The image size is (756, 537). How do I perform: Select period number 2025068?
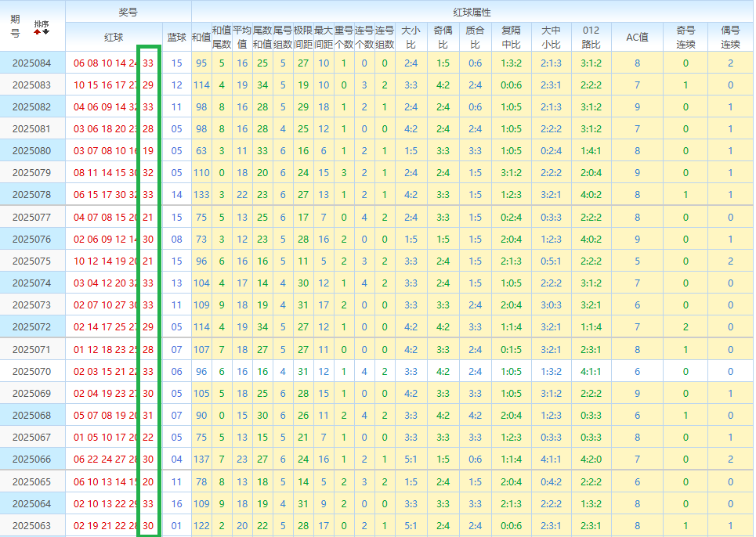(32, 415)
